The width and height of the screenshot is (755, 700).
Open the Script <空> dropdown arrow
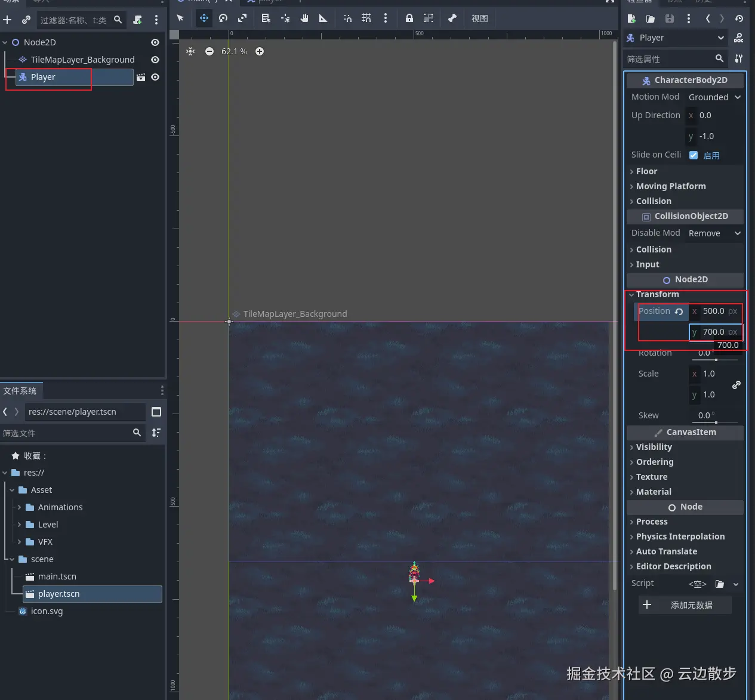[x=736, y=584]
